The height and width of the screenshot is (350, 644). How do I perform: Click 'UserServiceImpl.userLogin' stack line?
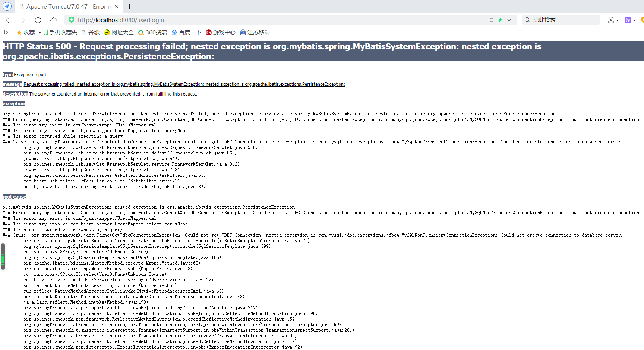tap(119, 280)
